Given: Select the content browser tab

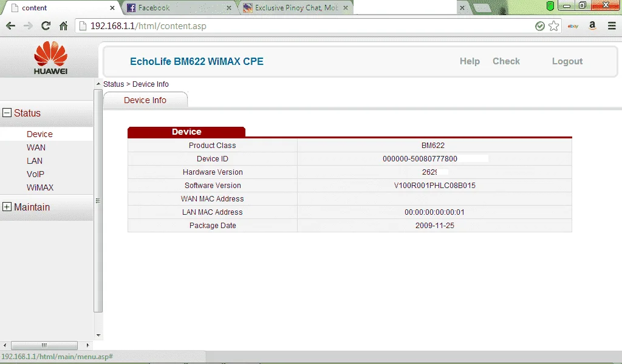Looking at the screenshot, I should tap(60, 7).
